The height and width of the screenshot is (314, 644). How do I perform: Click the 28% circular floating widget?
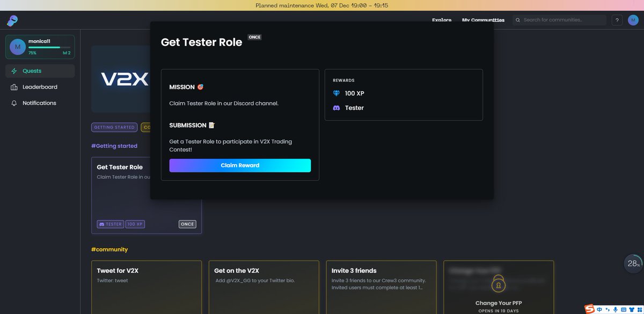pyautogui.click(x=634, y=263)
